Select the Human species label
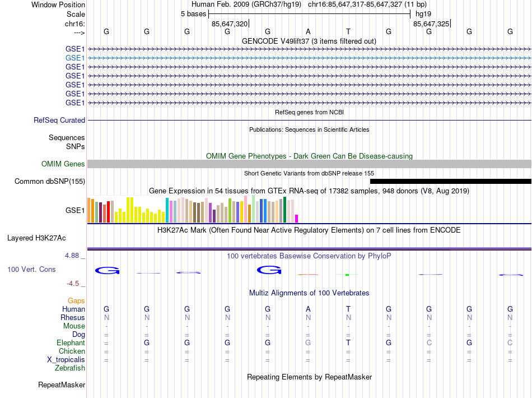 coord(73,309)
